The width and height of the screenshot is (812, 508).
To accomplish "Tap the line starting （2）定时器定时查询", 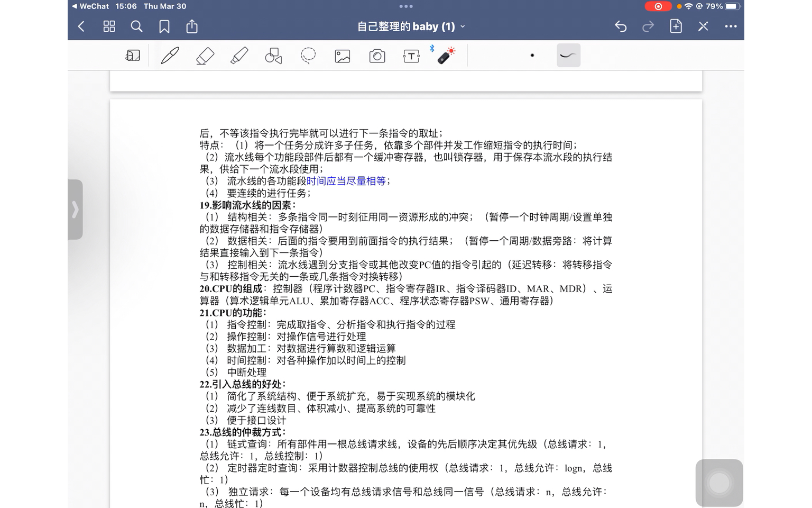I will pos(407,468).
